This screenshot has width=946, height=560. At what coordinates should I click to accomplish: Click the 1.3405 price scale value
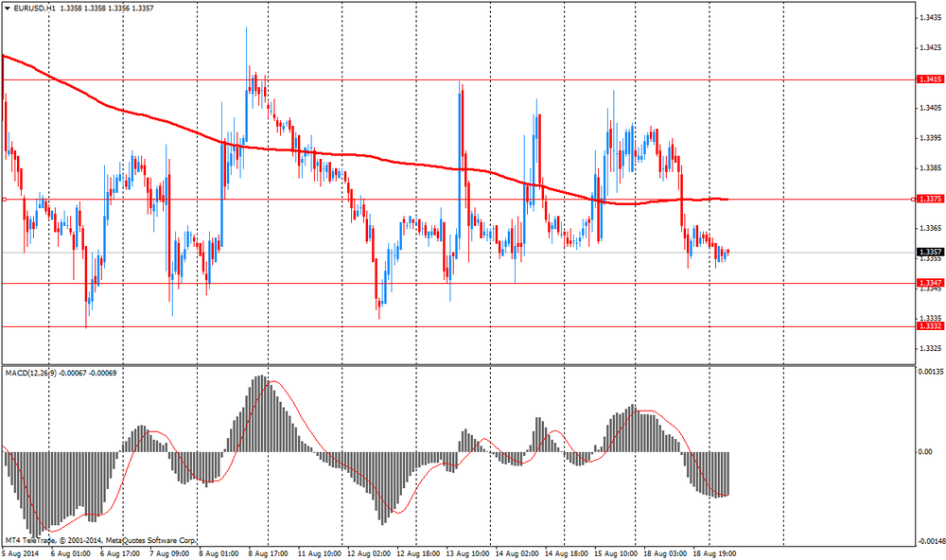[x=930, y=108]
